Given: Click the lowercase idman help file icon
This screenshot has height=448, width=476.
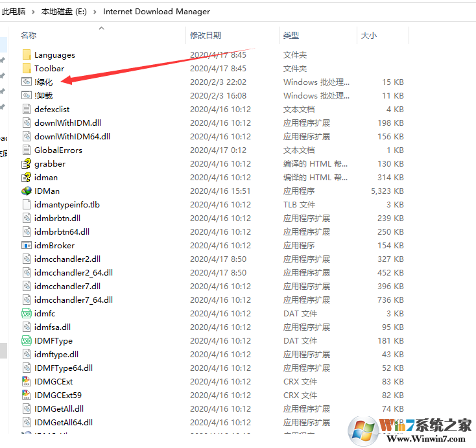Looking at the screenshot, I should pyautogui.click(x=27, y=177).
